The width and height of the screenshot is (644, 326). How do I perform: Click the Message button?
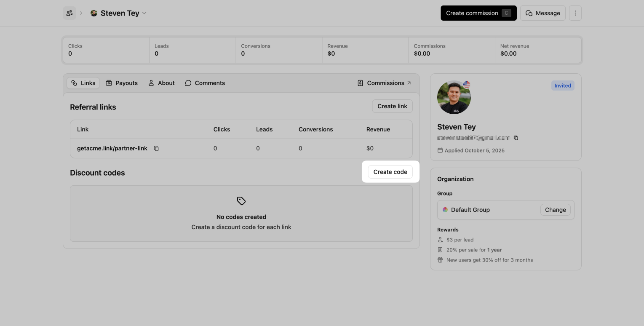(542, 13)
